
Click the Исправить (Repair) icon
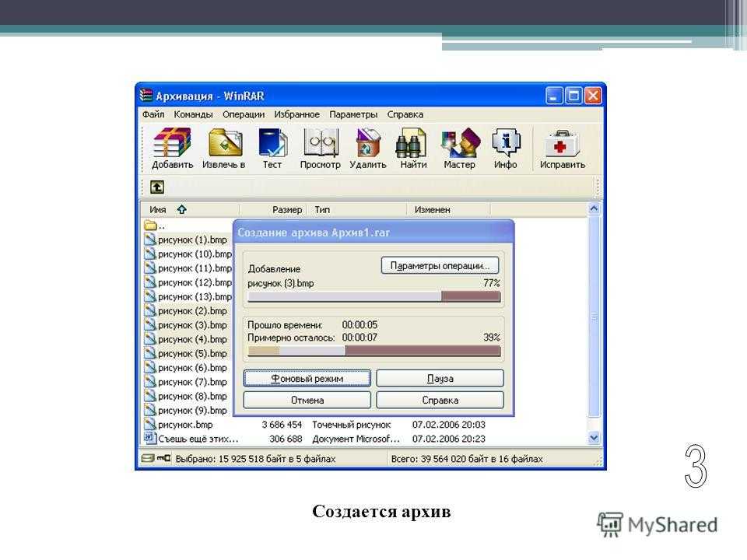coord(563,149)
